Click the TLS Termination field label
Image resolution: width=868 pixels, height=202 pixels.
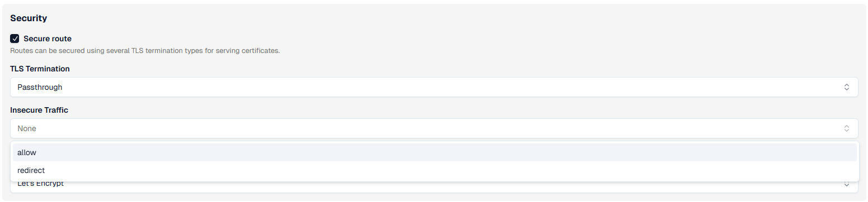[x=40, y=69]
